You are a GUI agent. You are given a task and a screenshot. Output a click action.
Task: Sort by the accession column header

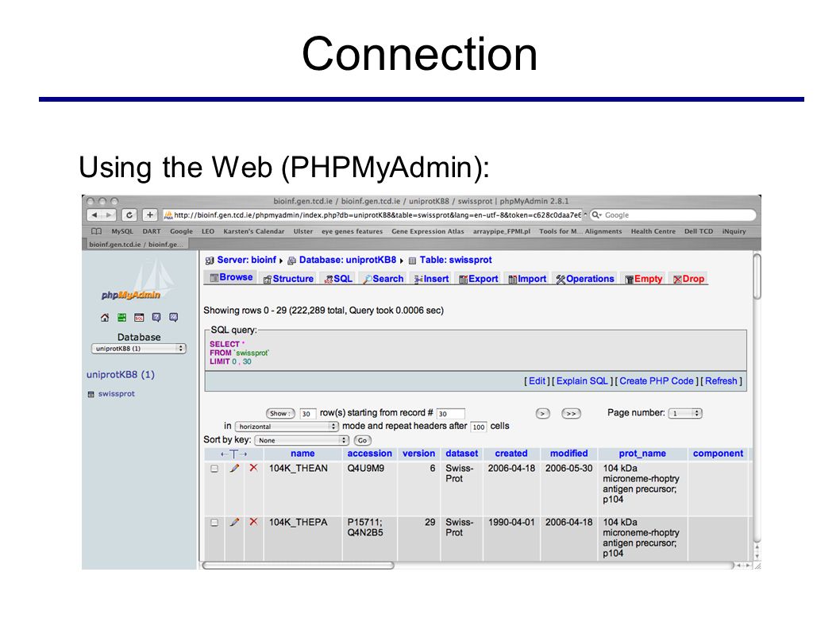click(x=370, y=454)
